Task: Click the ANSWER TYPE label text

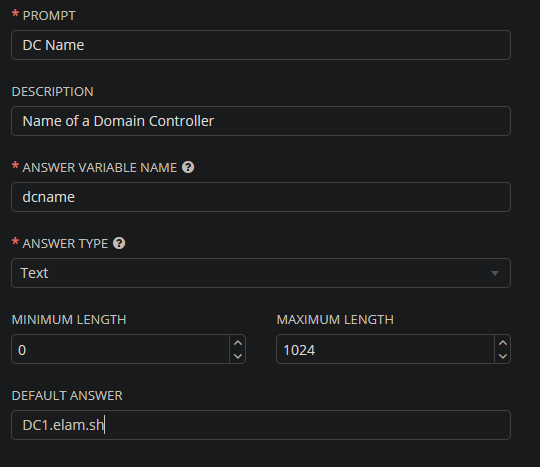Action: pos(65,243)
